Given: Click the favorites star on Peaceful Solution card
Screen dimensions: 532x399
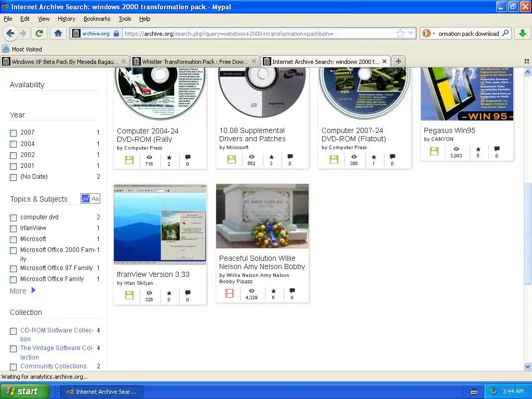Looking at the screenshot, I should coord(273,291).
